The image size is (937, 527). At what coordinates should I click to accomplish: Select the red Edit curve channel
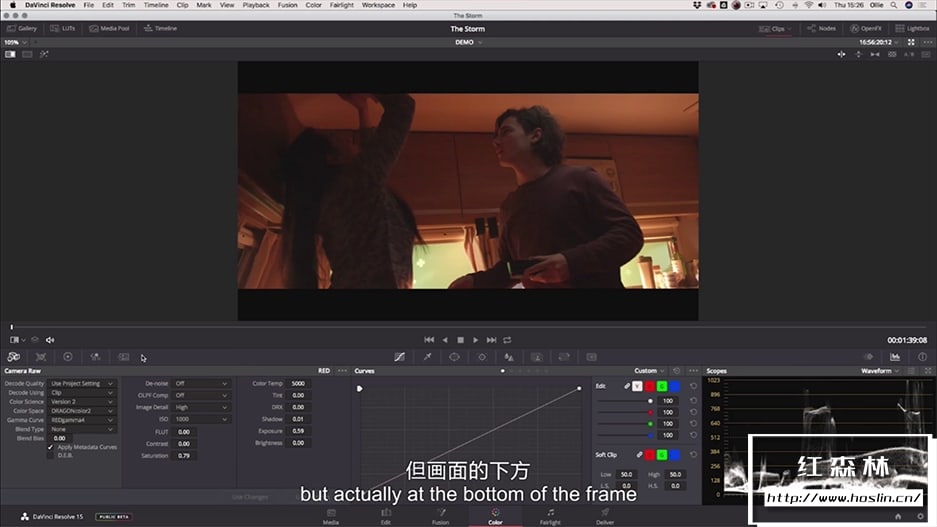[x=650, y=386]
